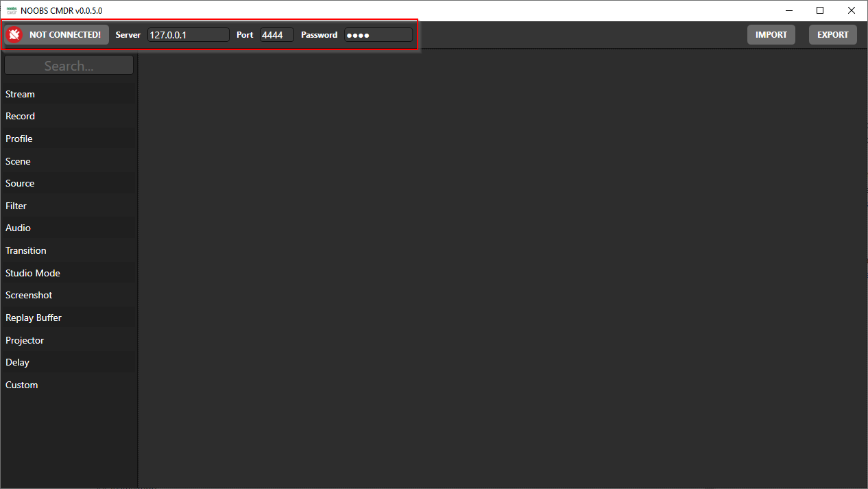Open the Profile category

69,139
